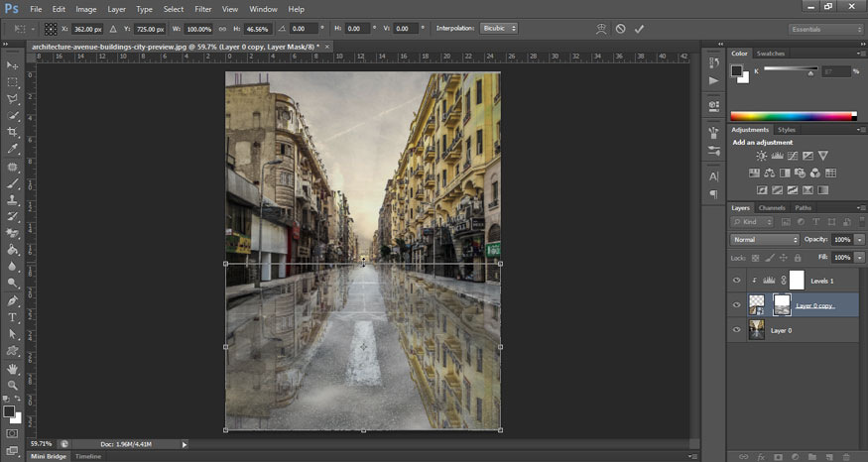The height and width of the screenshot is (462, 868).
Task: Toggle lock transparent pixels
Action: pyautogui.click(x=755, y=258)
